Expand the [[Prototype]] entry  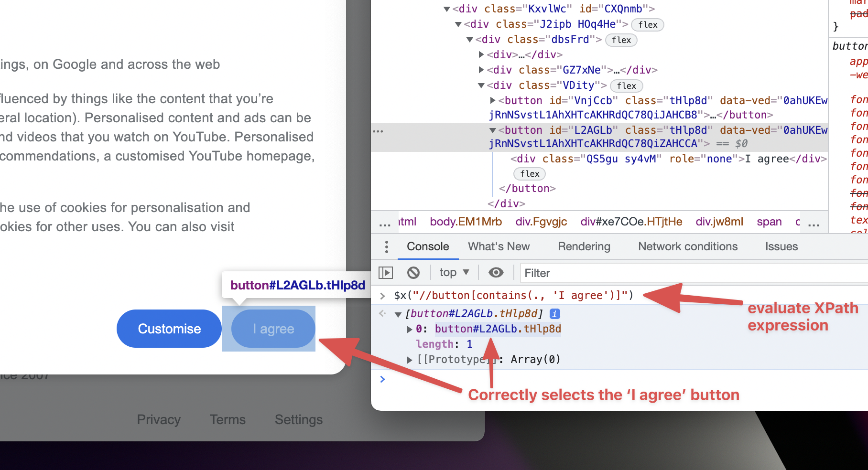tap(410, 359)
